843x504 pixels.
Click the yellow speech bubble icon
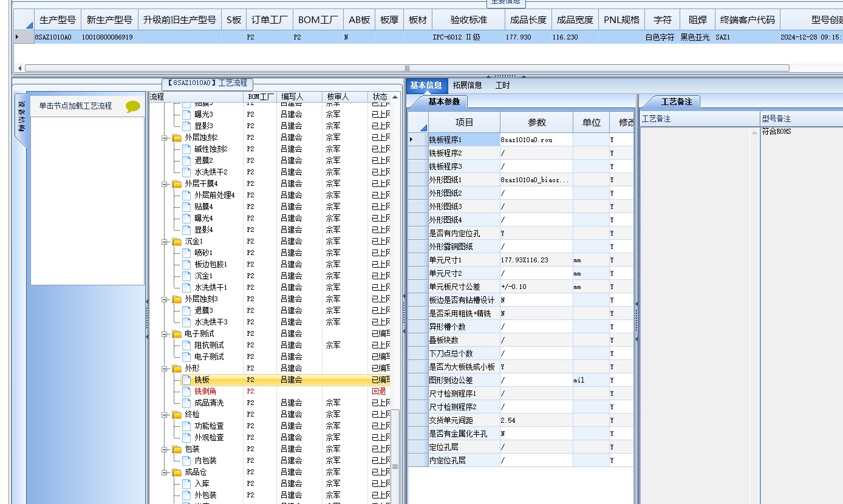132,107
